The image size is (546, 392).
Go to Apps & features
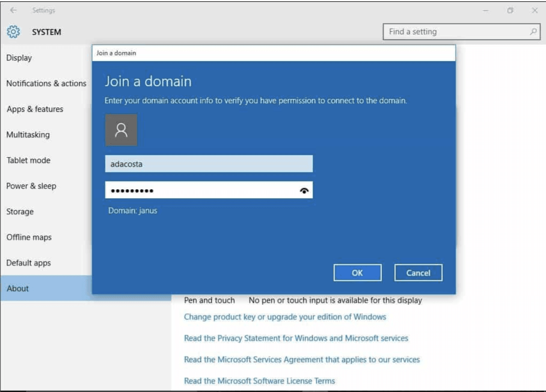(x=35, y=109)
